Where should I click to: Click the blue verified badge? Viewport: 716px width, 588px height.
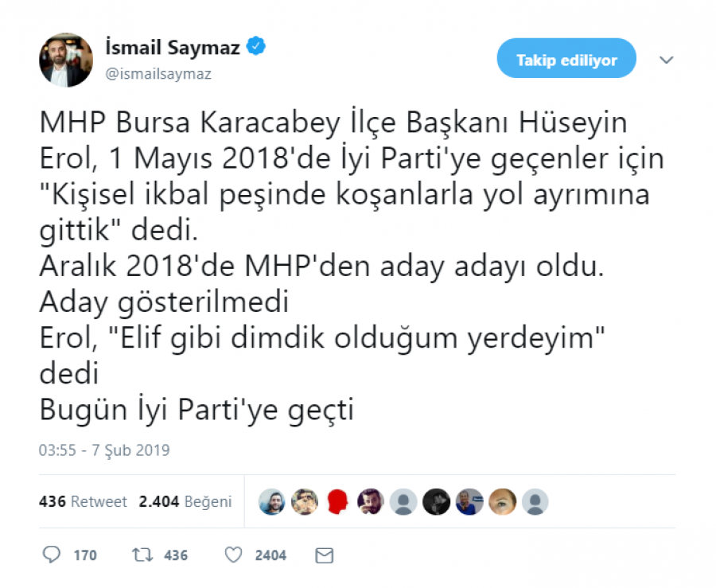(255, 46)
